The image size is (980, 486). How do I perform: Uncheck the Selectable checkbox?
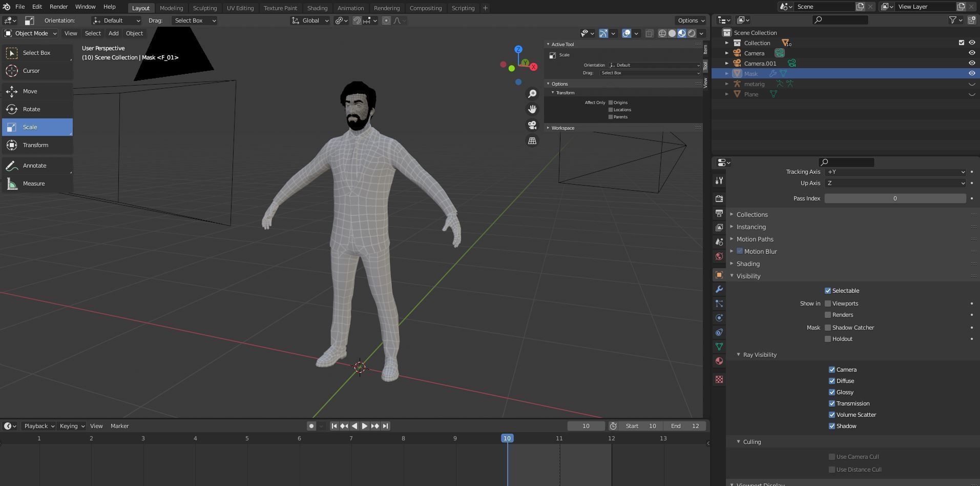point(827,291)
